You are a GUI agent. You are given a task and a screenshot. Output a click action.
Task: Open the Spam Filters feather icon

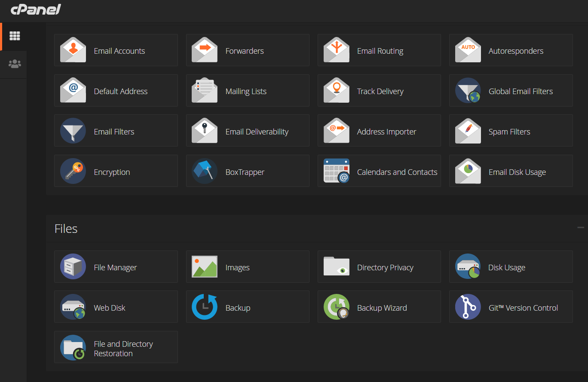click(468, 131)
